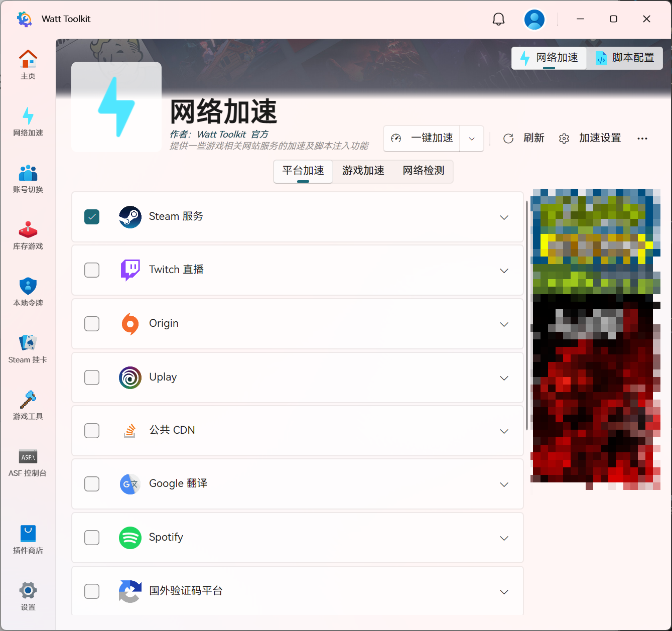Open the 一键加速 dropdown arrow
672x631 pixels.
click(472, 139)
